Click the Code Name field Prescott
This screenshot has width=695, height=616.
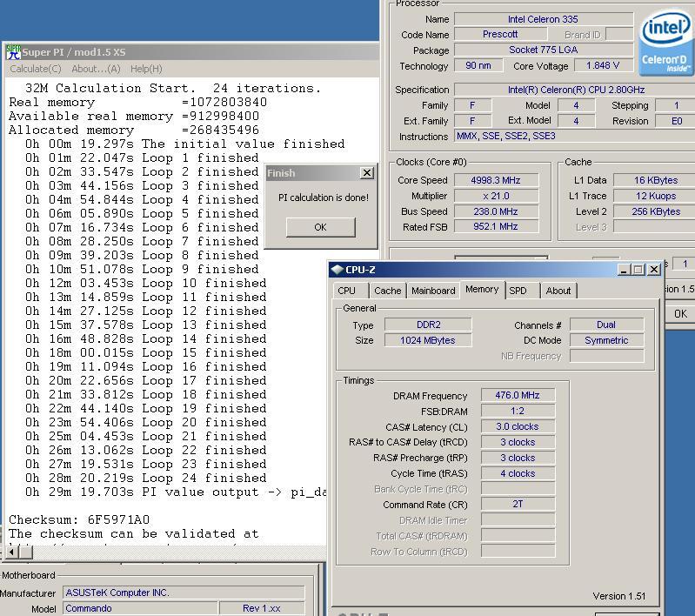(500, 34)
